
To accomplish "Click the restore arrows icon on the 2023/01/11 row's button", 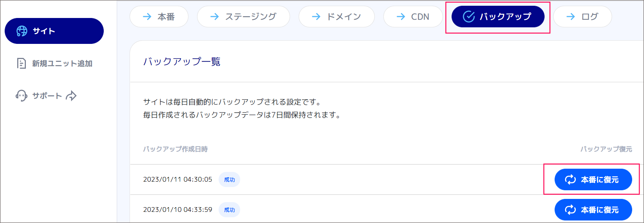I will [x=570, y=179].
